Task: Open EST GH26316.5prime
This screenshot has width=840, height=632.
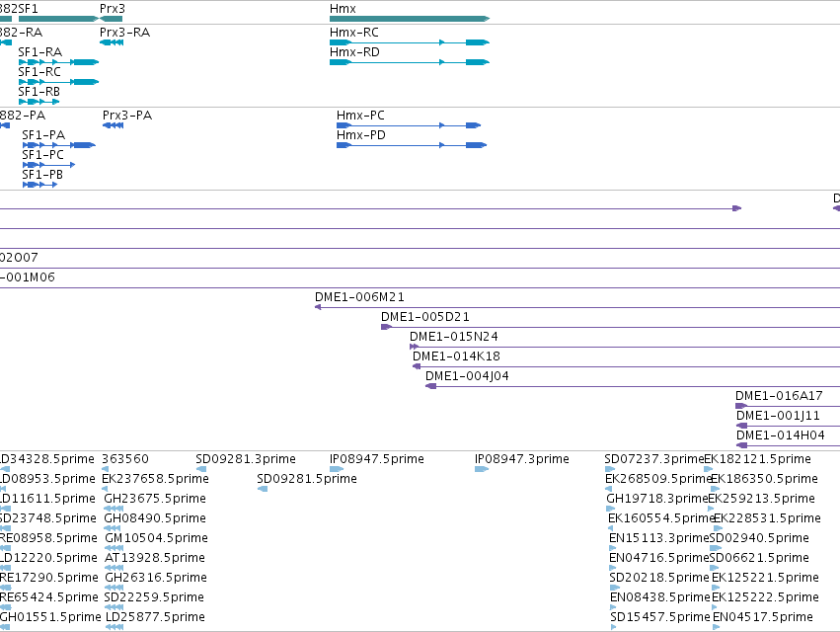Action: [x=155, y=578]
